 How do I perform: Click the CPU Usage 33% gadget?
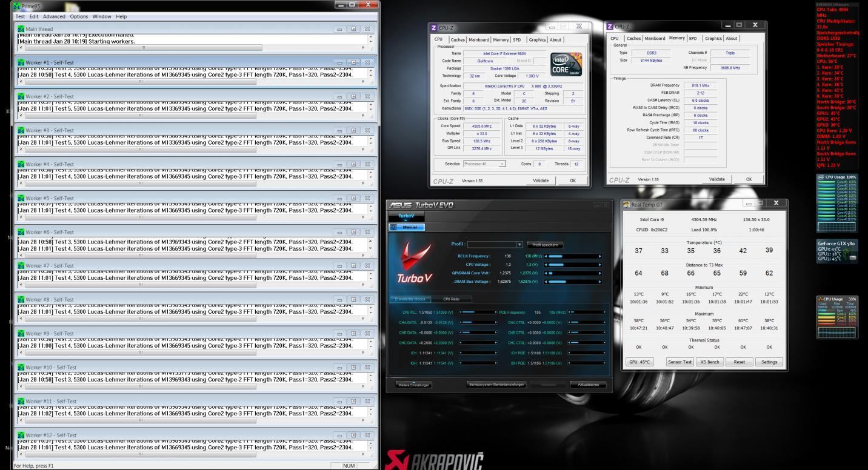click(x=838, y=317)
